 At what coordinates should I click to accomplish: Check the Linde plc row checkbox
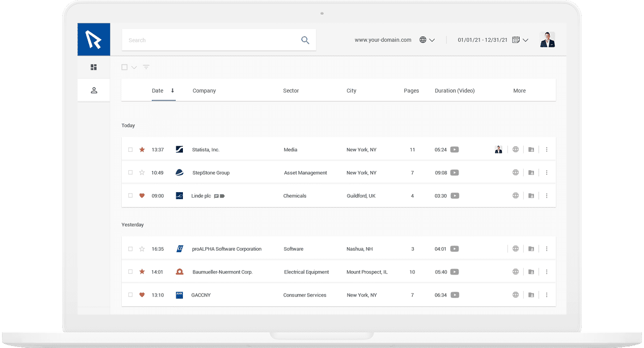click(130, 196)
